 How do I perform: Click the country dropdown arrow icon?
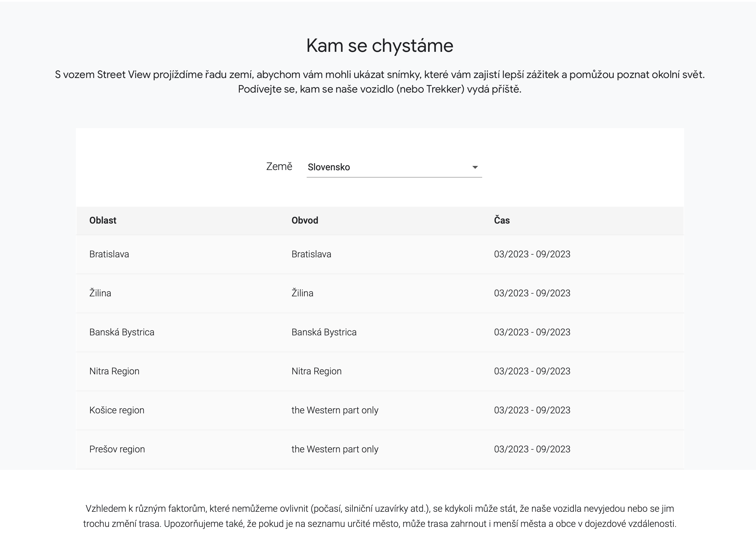coord(475,167)
